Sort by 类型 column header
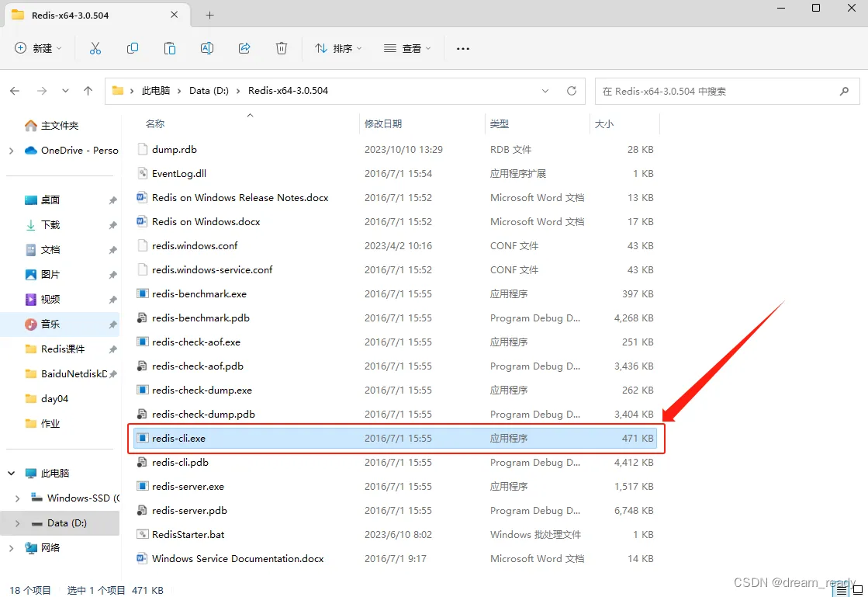 coord(500,124)
